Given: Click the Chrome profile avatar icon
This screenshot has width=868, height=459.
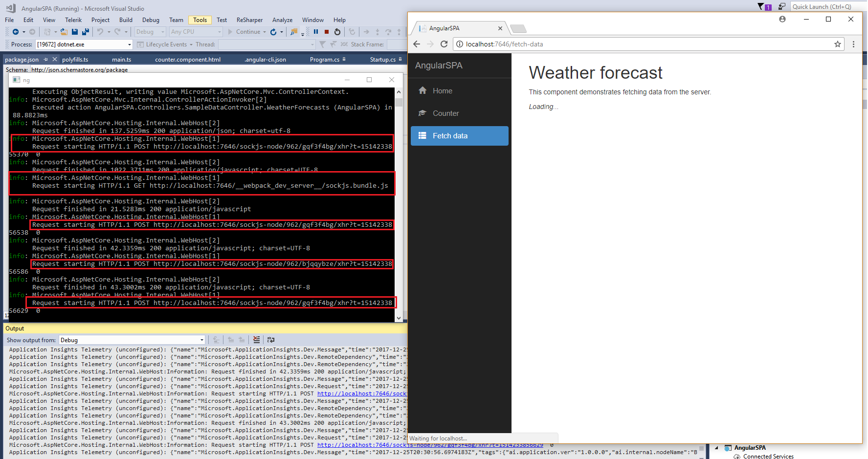Looking at the screenshot, I should click(x=782, y=19).
